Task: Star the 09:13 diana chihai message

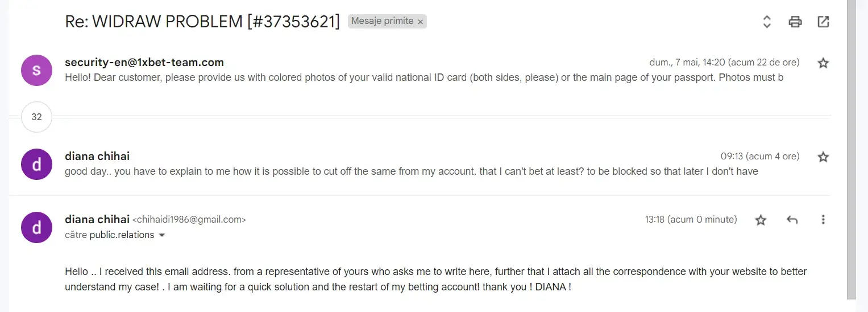Action: [823, 157]
